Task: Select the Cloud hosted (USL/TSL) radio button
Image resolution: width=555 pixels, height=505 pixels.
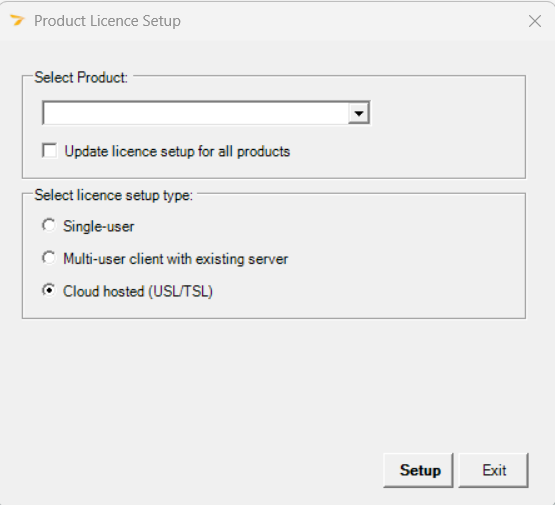Action: (x=49, y=291)
